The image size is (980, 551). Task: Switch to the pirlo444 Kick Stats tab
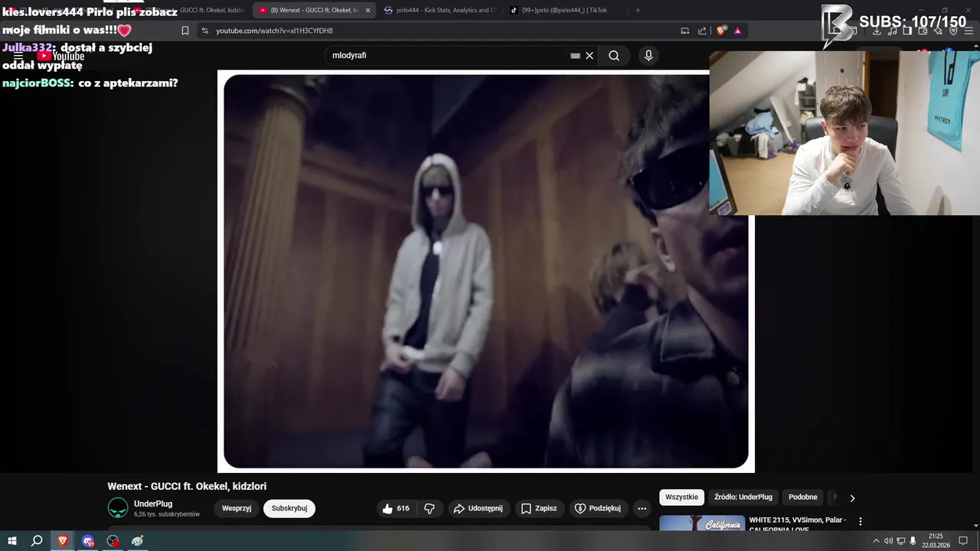[x=440, y=10]
